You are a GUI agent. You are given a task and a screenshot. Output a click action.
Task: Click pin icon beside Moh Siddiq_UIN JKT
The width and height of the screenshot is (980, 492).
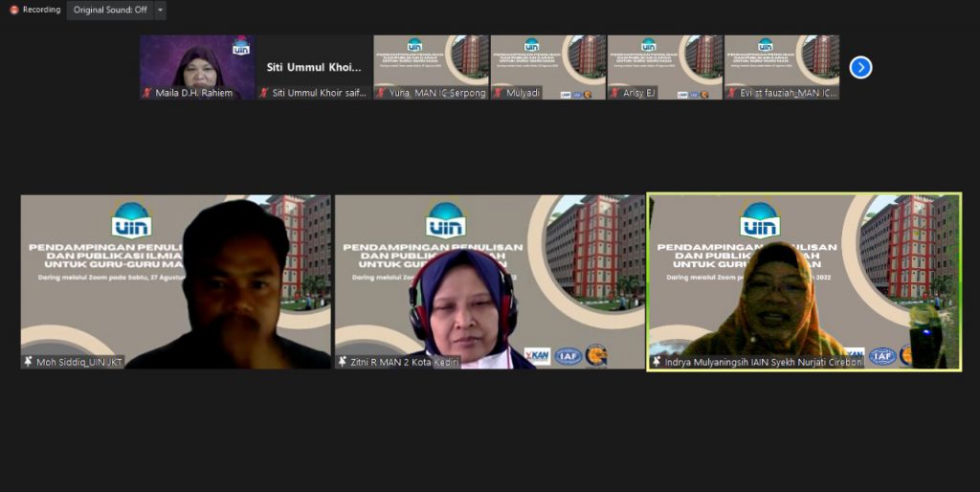click(28, 362)
